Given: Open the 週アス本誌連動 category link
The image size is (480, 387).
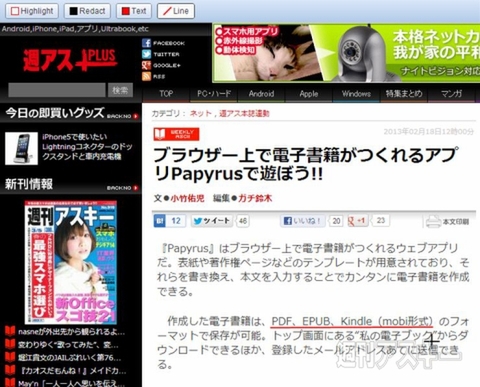Looking at the screenshot, I should pyautogui.click(x=244, y=113).
